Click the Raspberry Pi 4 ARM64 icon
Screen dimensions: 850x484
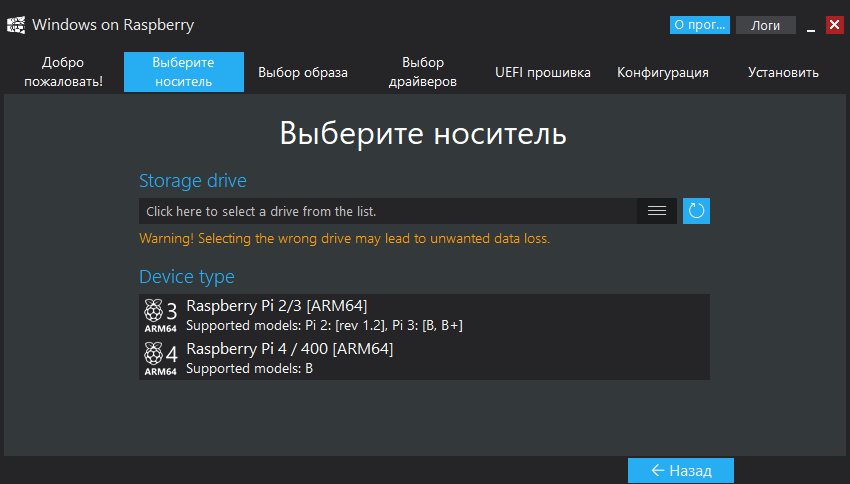[161, 359]
